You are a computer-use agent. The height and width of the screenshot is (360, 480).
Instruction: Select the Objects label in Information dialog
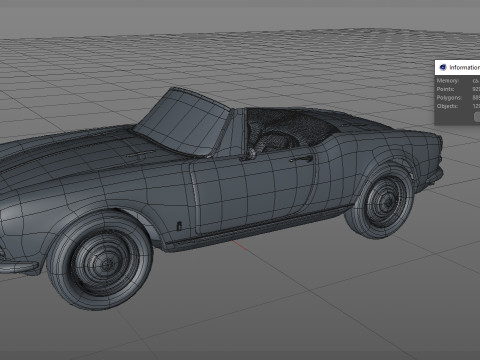point(447,106)
